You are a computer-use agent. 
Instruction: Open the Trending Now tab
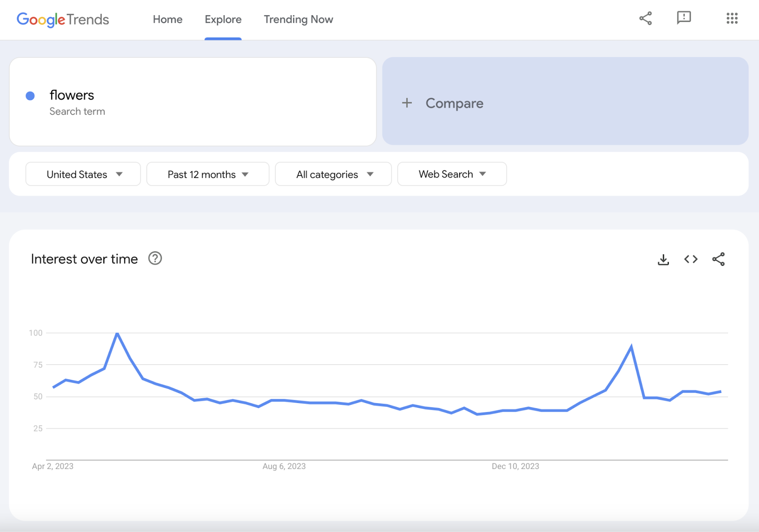pos(298,19)
